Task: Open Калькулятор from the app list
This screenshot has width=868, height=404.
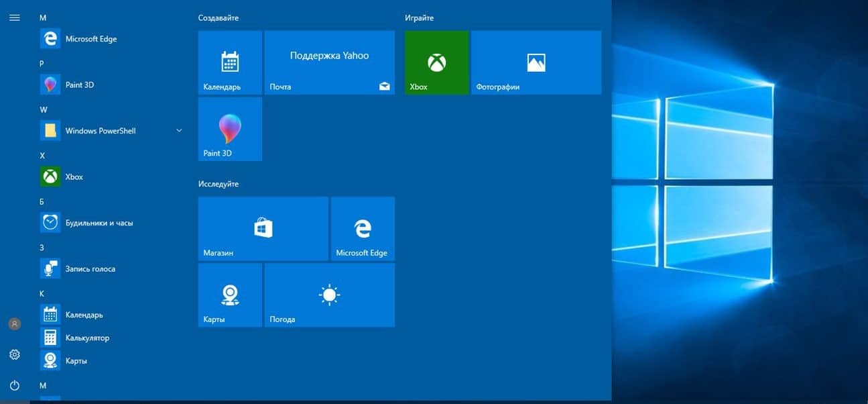Action: 86,338
